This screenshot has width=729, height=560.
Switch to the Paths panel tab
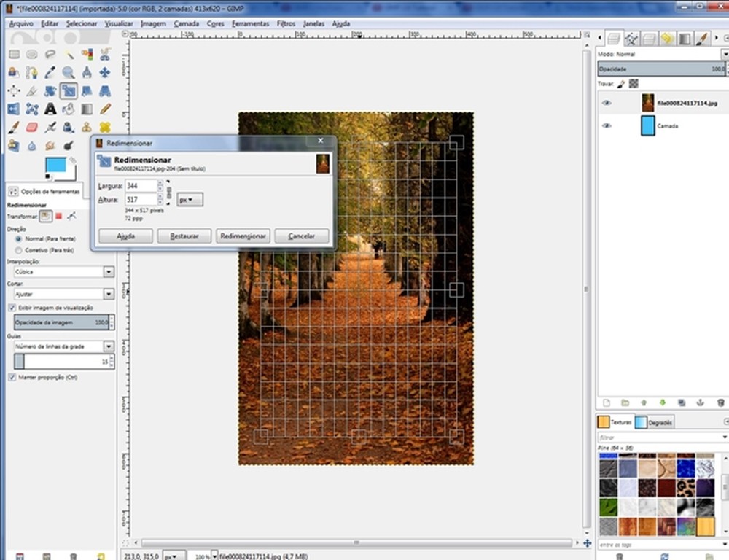630,38
